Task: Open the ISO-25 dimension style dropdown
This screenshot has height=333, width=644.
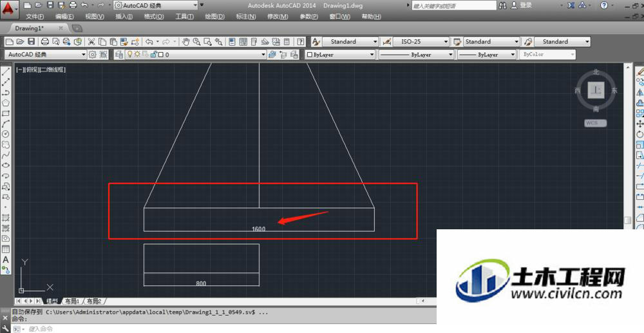Action: point(421,41)
